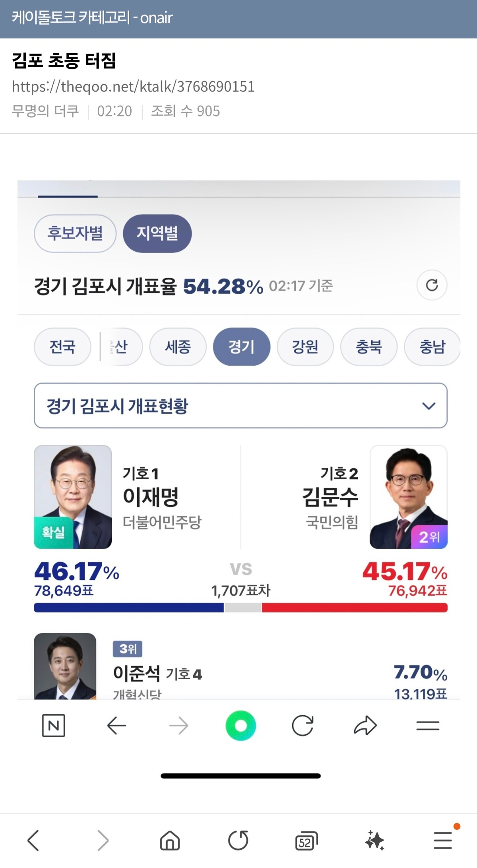Tap the blue-red vote share bar
Image resolution: width=477 pixels, height=868 pixels.
click(240, 607)
